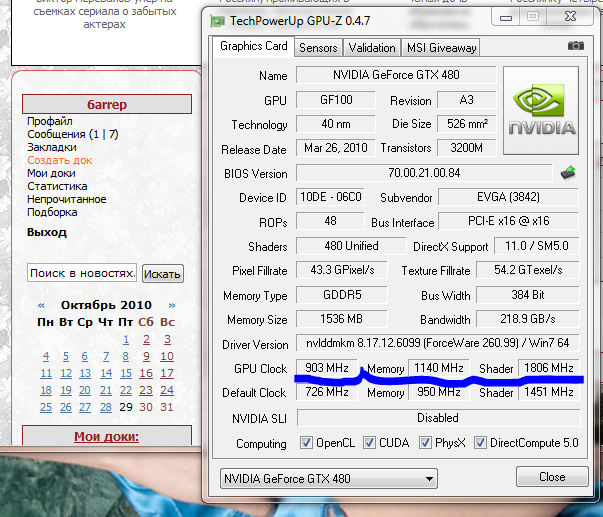The image size is (603, 517).
Task: Click the Subvendor value EVGA (3842)
Action: pos(508,197)
